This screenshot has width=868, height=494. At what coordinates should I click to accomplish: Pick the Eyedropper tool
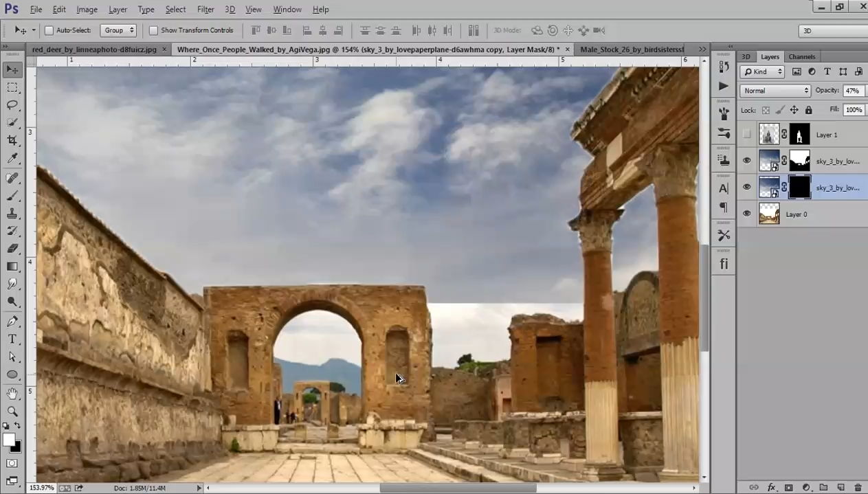(12, 159)
